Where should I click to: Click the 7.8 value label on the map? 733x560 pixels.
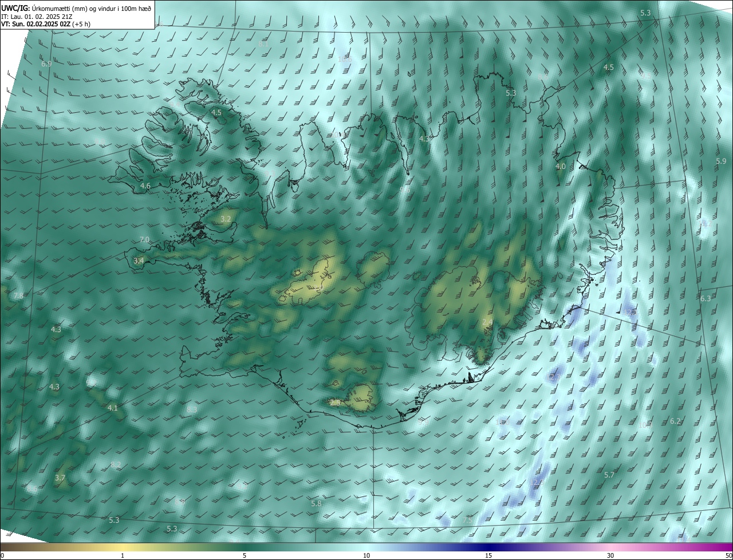[x=18, y=296]
